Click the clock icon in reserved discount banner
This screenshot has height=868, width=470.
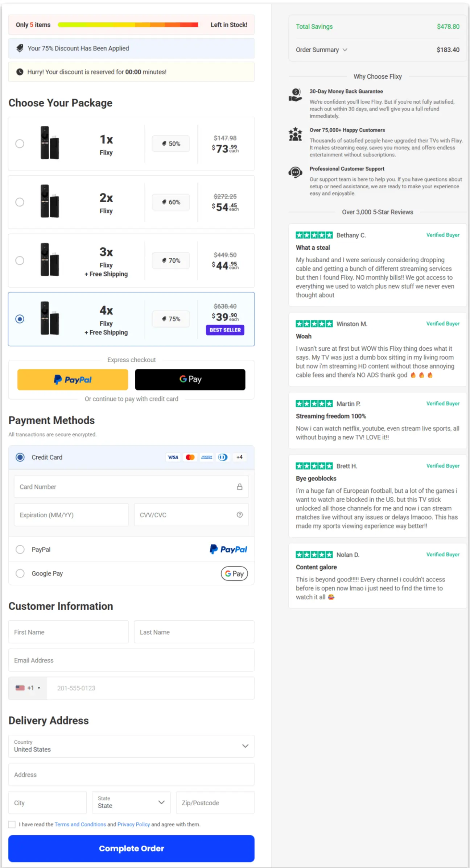tap(20, 72)
